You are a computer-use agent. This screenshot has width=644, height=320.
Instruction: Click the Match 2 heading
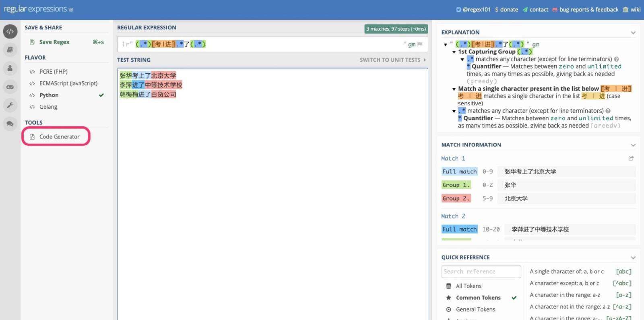(453, 216)
